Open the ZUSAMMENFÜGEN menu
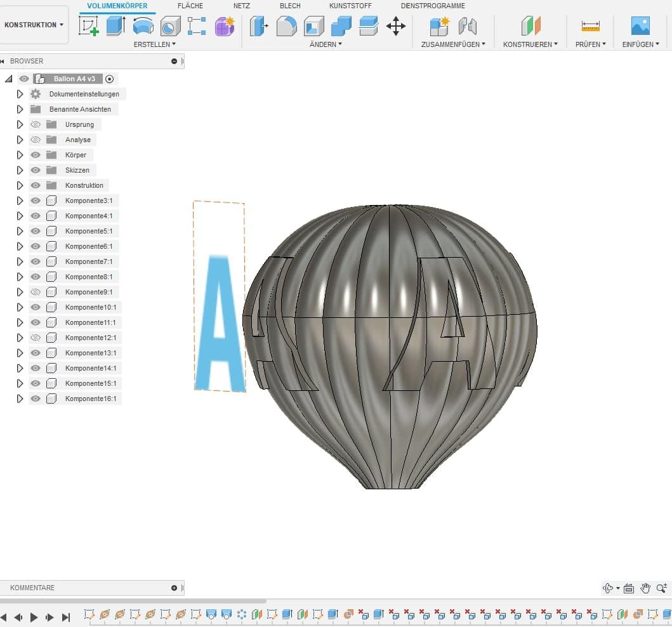672x627 pixels. click(x=453, y=44)
